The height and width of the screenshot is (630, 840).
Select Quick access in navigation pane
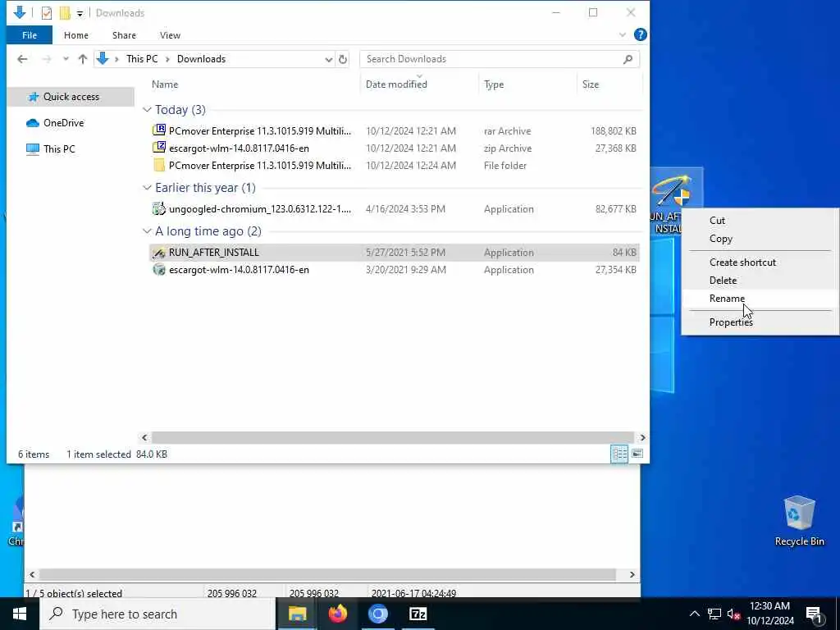click(71, 97)
